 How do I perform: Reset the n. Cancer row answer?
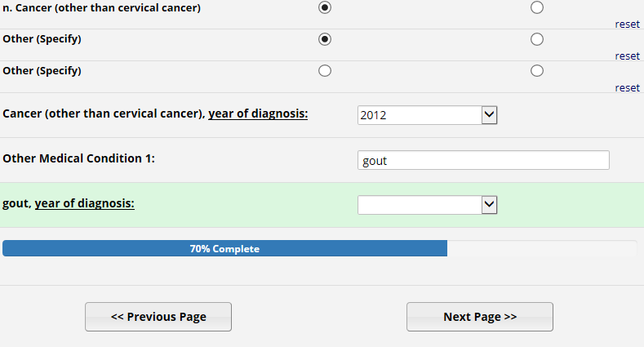[627, 24]
